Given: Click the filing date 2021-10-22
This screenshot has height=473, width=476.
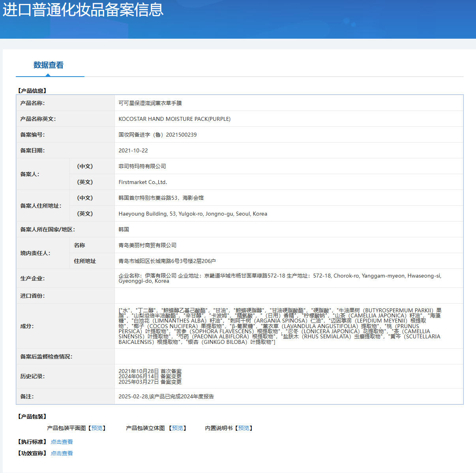Looking at the screenshot, I should [133, 150].
